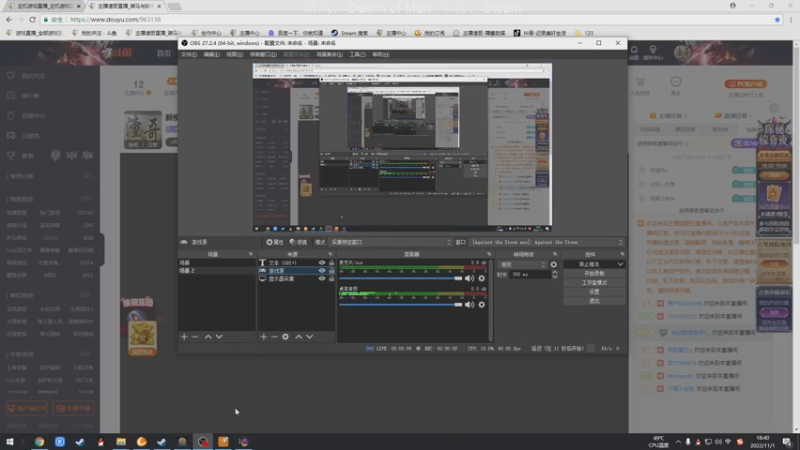The image size is (800, 450).
Task: Toggle visibility eye of the selected 游戏源 source
Action: 322,271
